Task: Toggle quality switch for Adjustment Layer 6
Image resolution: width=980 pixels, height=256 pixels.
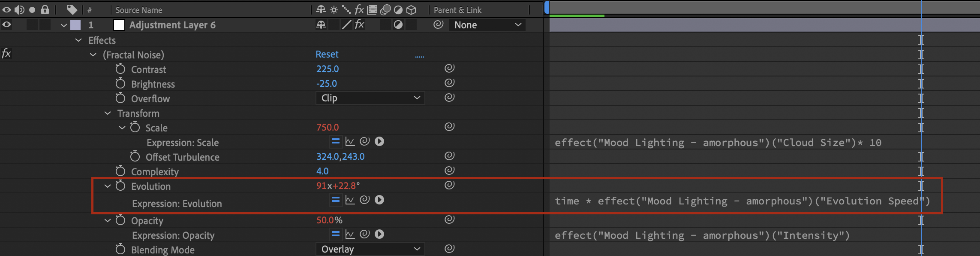Action: pyautogui.click(x=347, y=25)
